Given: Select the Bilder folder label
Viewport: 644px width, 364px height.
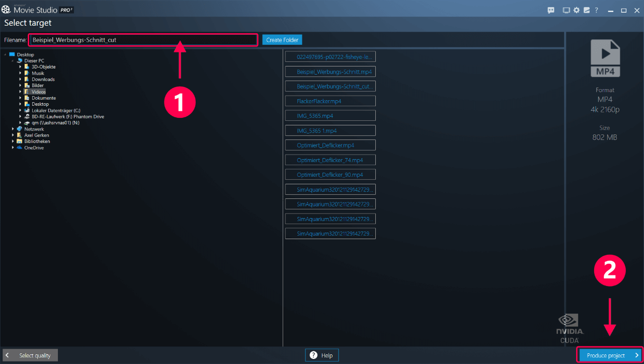Looking at the screenshot, I should pyautogui.click(x=38, y=85).
